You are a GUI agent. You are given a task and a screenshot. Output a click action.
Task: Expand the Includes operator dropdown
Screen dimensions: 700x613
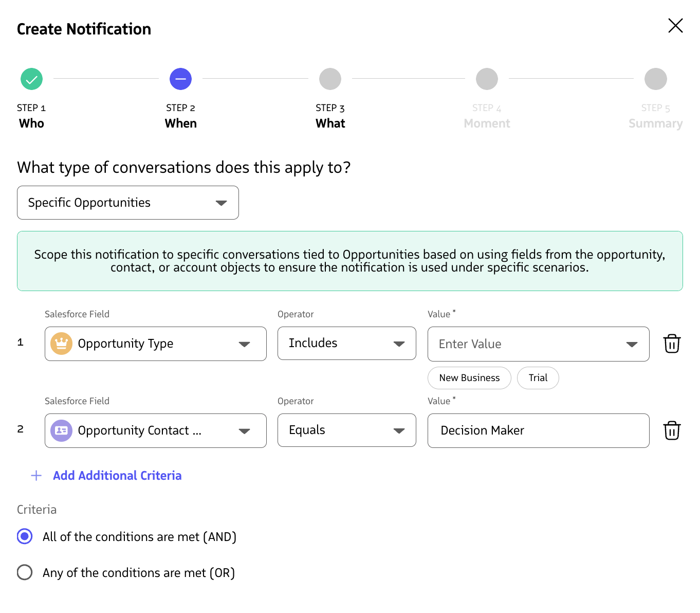pos(346,344)
